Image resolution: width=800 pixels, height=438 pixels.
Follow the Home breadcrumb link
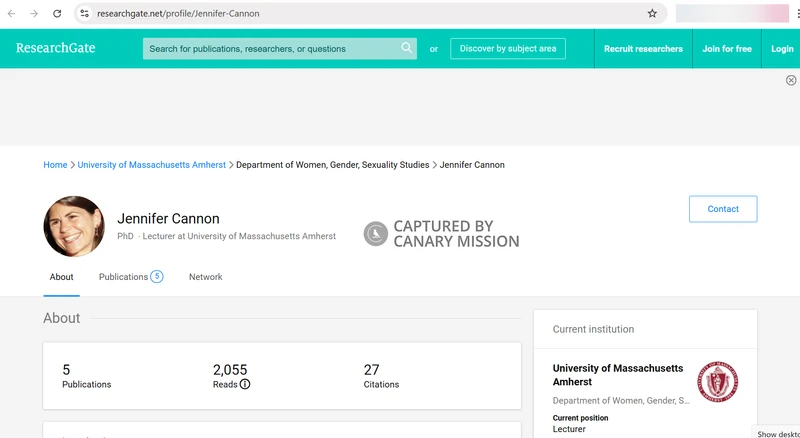coord(55,165)
